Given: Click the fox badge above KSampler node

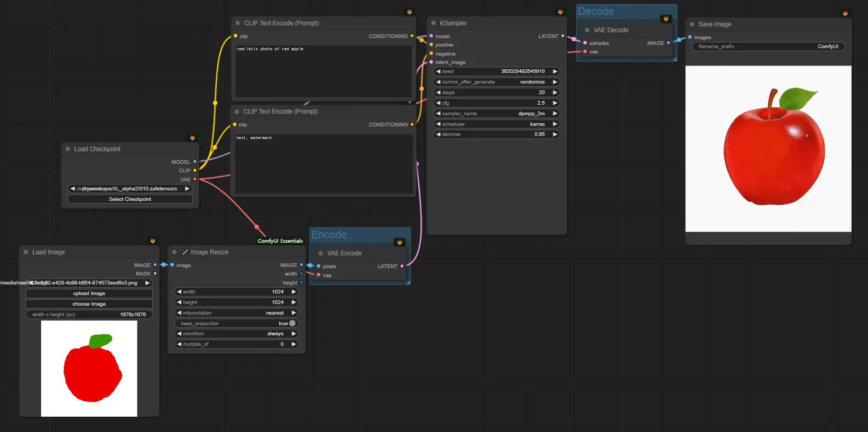Looking at the screenshot, I should pos(560,12).
